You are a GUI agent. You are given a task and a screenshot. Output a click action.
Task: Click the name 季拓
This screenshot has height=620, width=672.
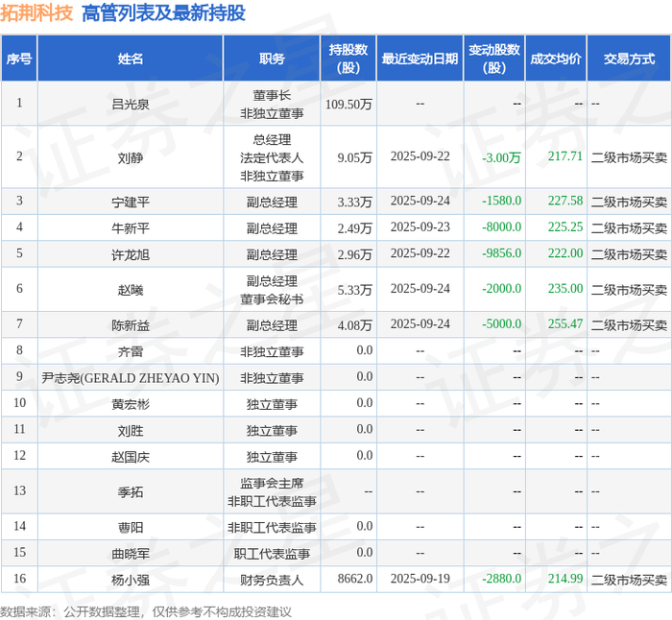131,492
